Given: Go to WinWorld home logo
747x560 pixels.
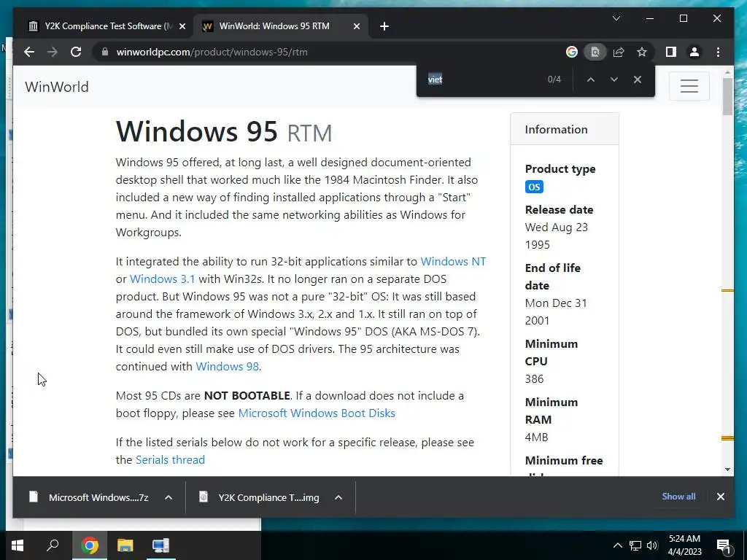Looking at the screenshot, I should coord(57,87).
